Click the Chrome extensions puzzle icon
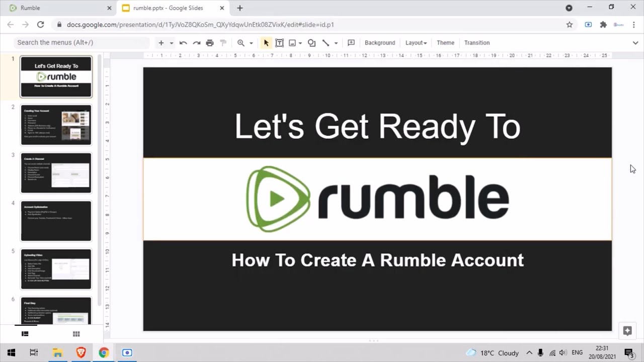Viewport: 644px width, 362px height. (x=603, y=25)
